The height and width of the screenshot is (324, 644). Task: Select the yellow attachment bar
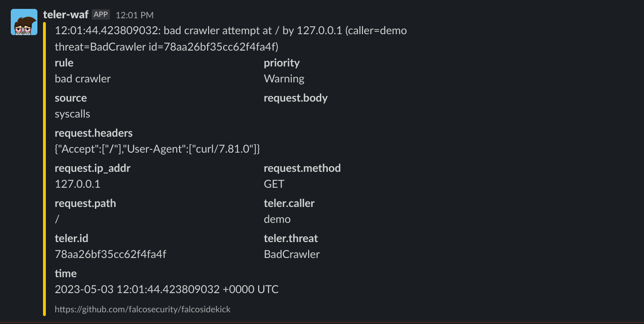coord(44,164)
